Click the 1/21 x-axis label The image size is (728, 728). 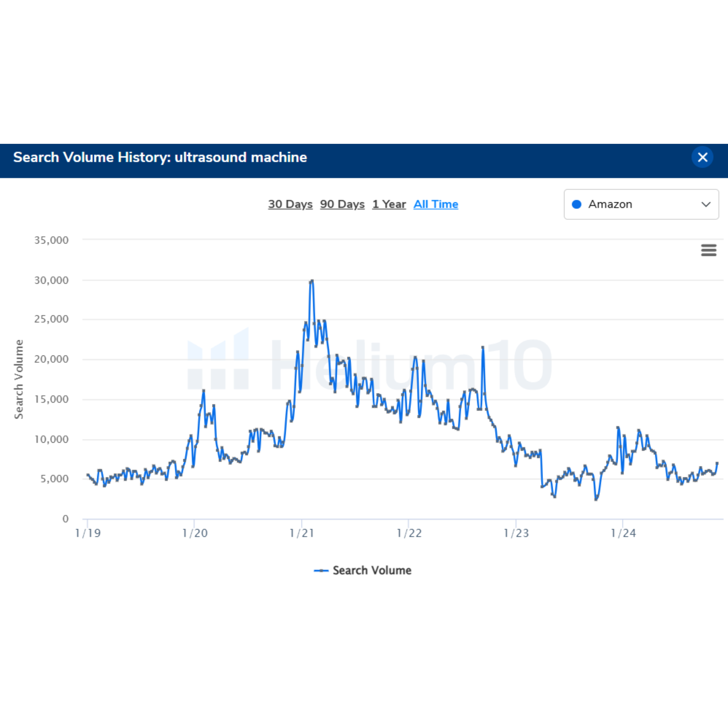click(x=302, y=533)
